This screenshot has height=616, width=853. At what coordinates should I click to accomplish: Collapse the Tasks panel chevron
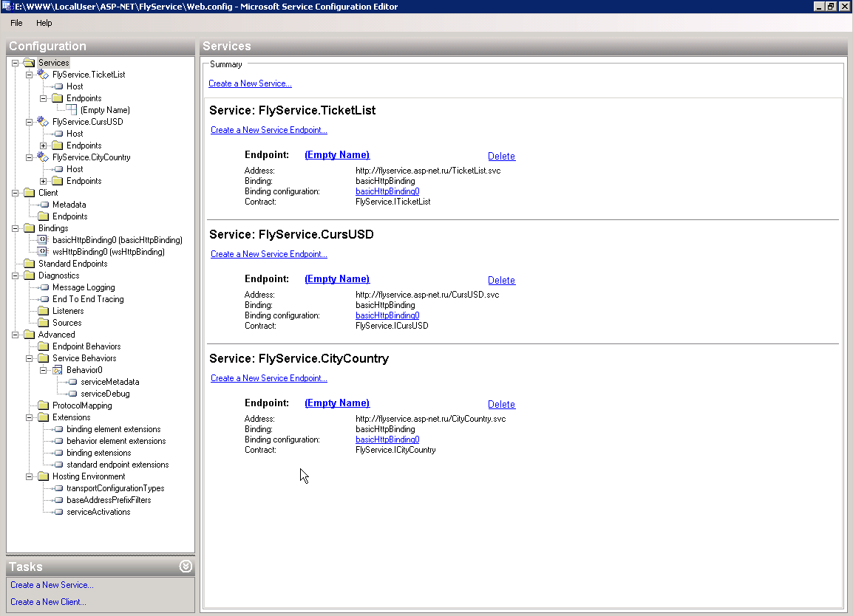[x=186, y=567]
